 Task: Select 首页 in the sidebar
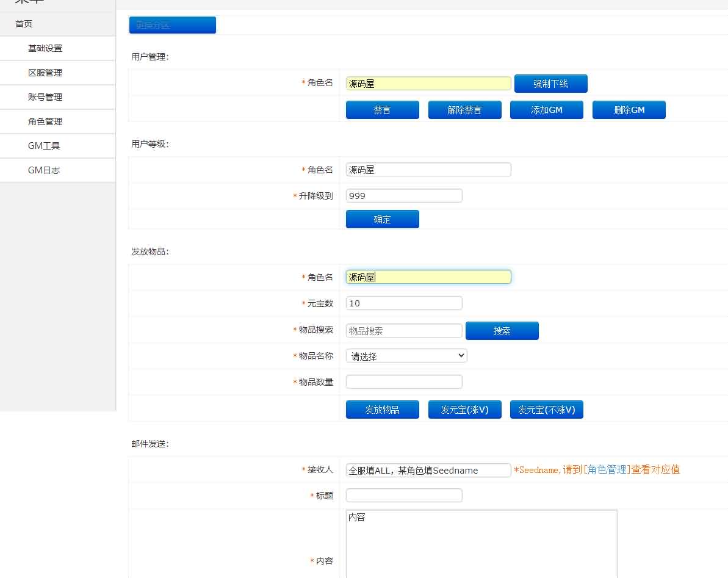(x=23, y=24)
